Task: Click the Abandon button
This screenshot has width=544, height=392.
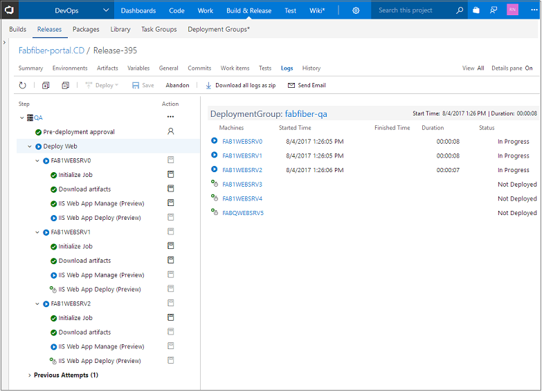Action: tap(177, 86)
